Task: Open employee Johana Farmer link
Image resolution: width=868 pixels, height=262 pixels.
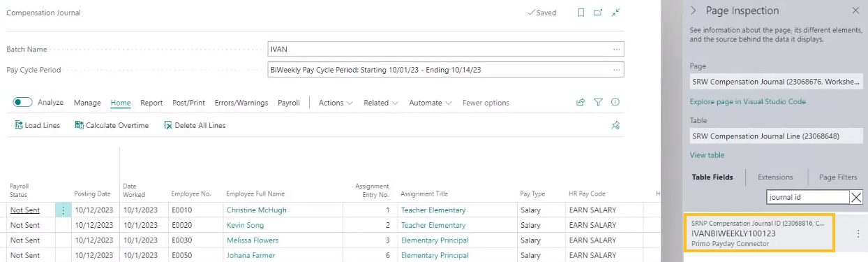Action: coord(251,256)
